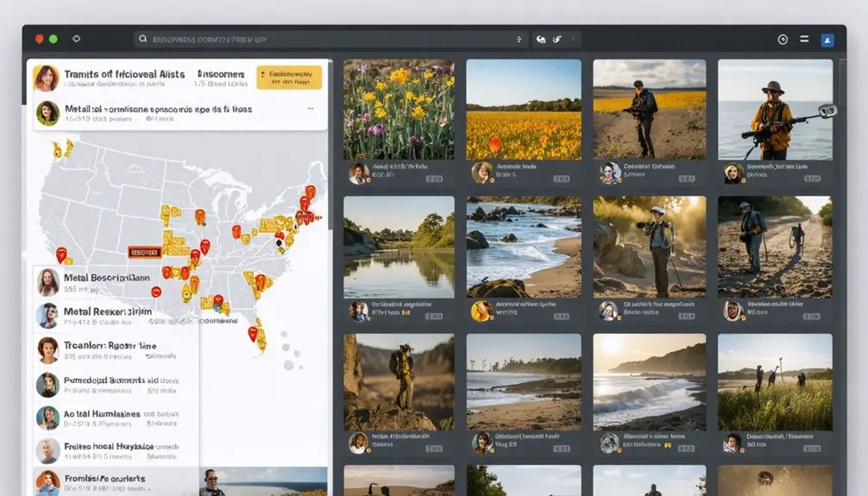Image resolution: width=868 pixels, height=496 pixels.
Task: Click the avatar beside the 'Tramits off' header title
Action: (x=47, y=78)
